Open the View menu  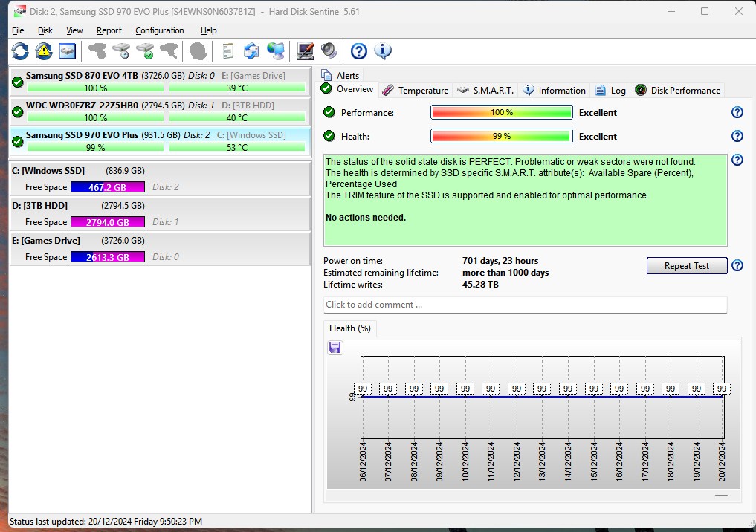pyautogui.click(x=74, y=30)
